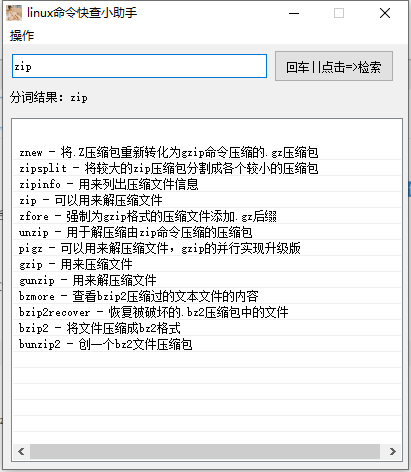Select the zfore result row

coord(207,216)
